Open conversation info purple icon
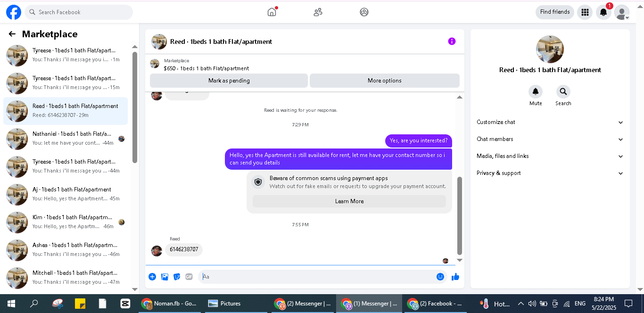The width and height of the screenshot is (644, 313). [452, 41]
